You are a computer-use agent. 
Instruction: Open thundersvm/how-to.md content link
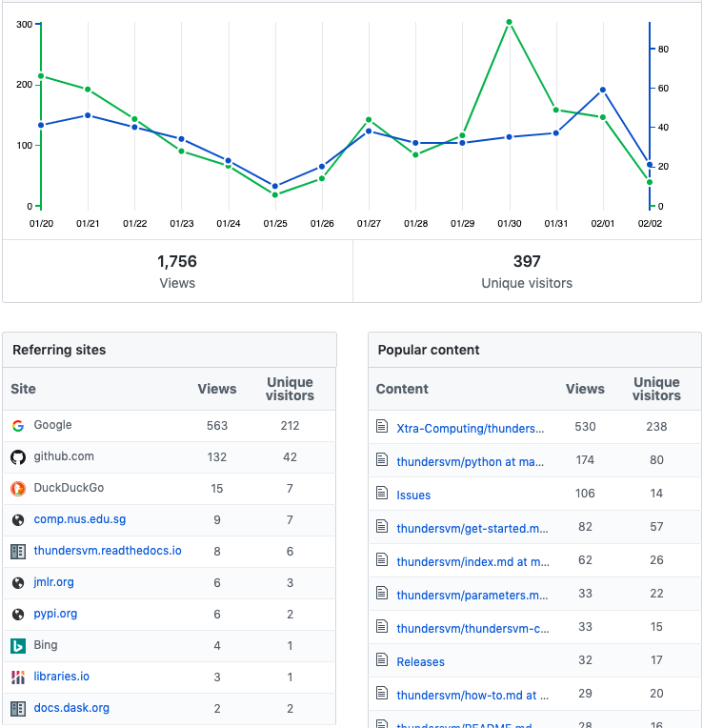tap(472, 696)
